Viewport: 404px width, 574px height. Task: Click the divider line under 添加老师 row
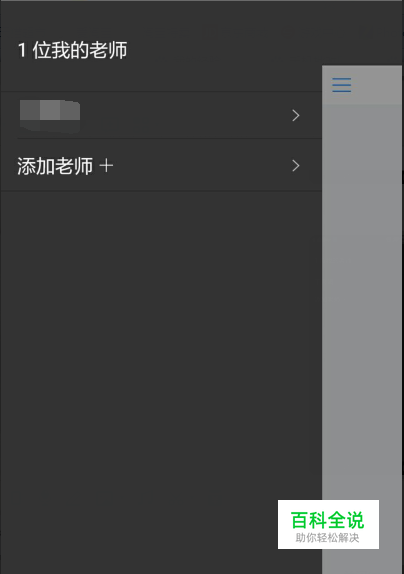(161, 191)
